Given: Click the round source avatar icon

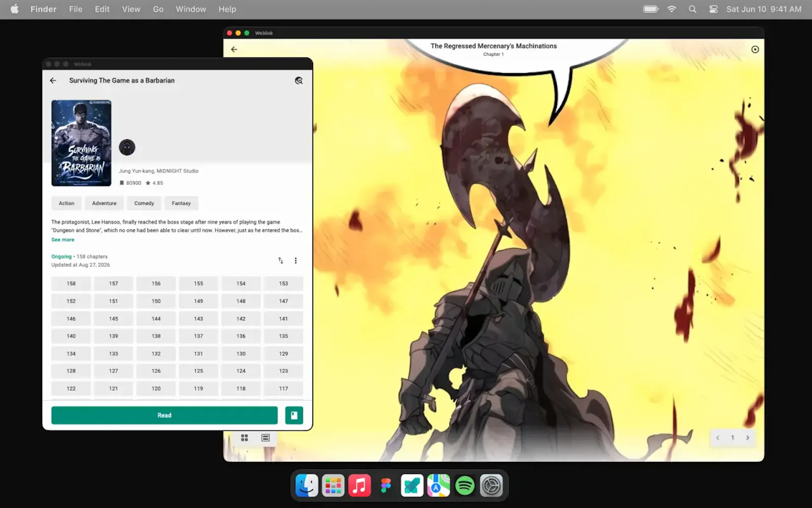Looking at the screenshot, I should [x=127, y=147].
